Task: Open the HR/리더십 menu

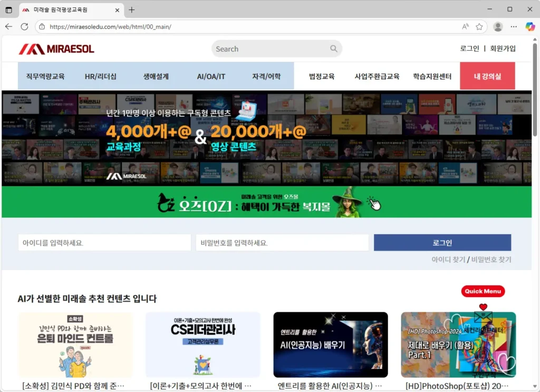Action: [x=101, y=76]
